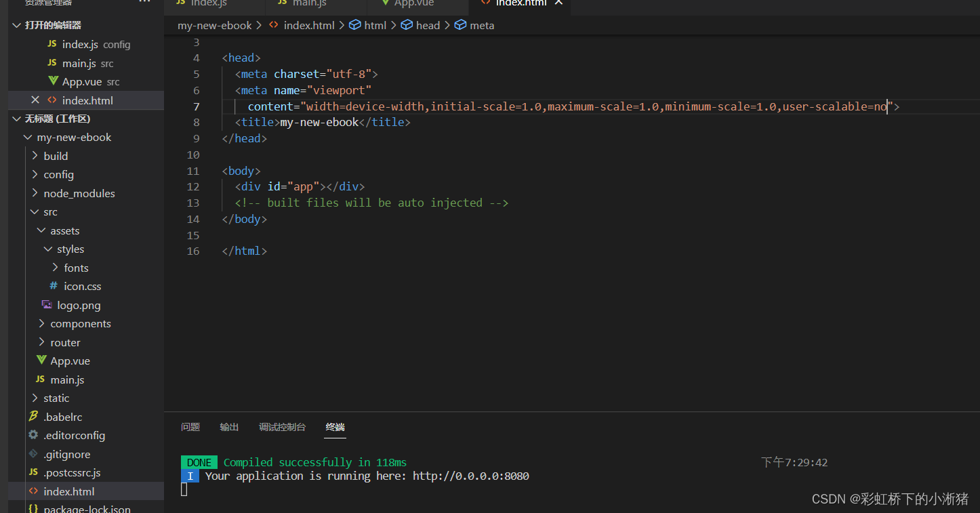Click the git icon beside .gitignore
The image size is (980, 513).
point(33,454)
